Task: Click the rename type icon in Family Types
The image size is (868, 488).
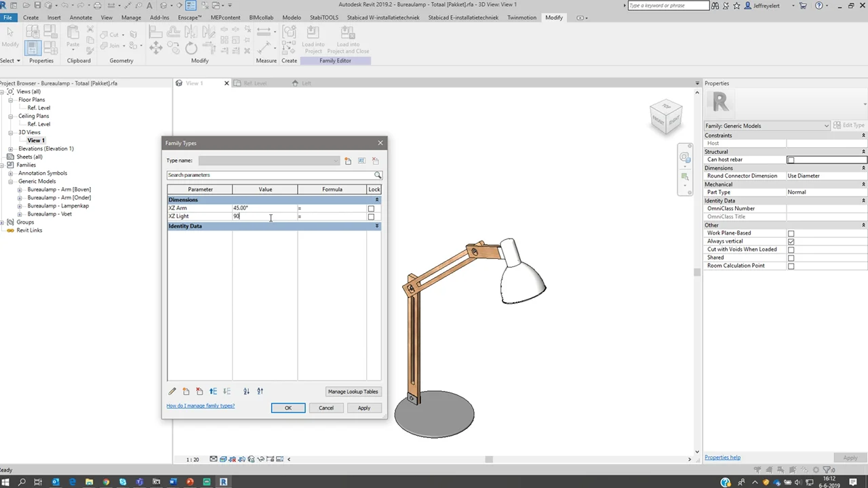Action: coord(361,161)
